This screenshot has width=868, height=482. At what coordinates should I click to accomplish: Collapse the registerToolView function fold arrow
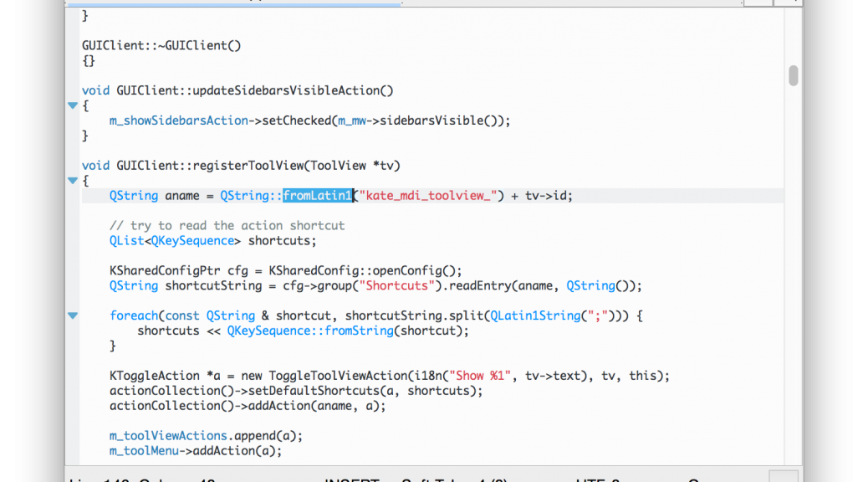[73, 181]
